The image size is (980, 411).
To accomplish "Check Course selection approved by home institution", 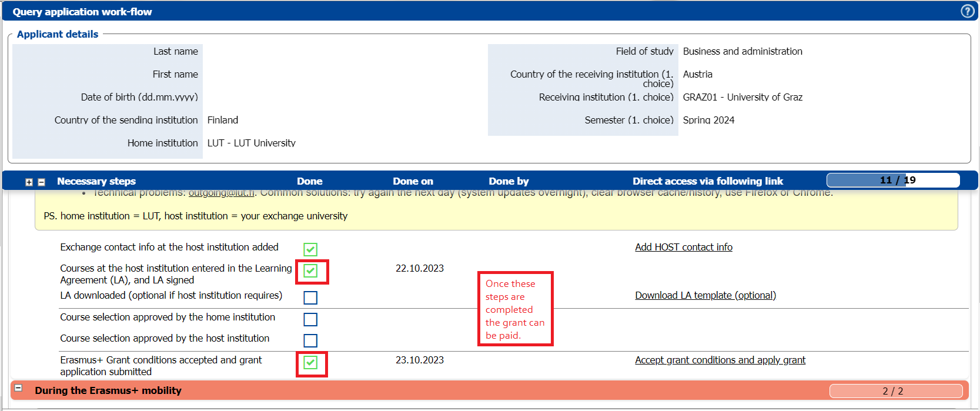I will [x=310, y=319].
